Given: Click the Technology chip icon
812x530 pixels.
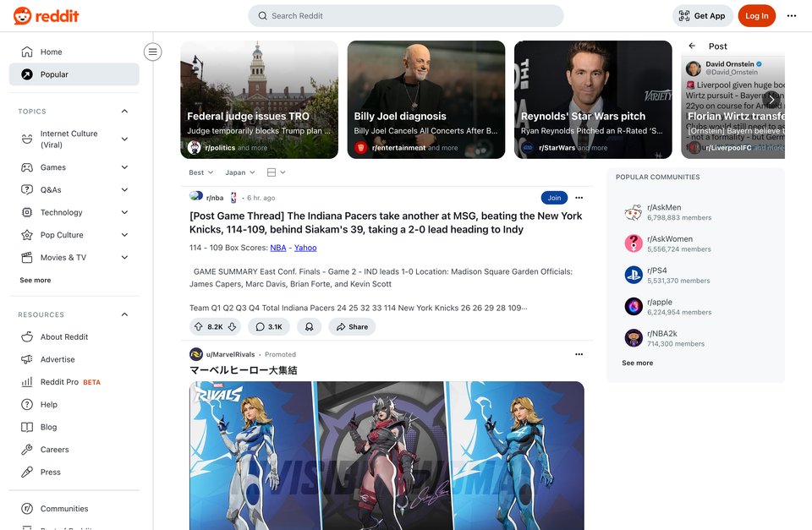Looking at the screenshot, I should [x=27, y=212].
